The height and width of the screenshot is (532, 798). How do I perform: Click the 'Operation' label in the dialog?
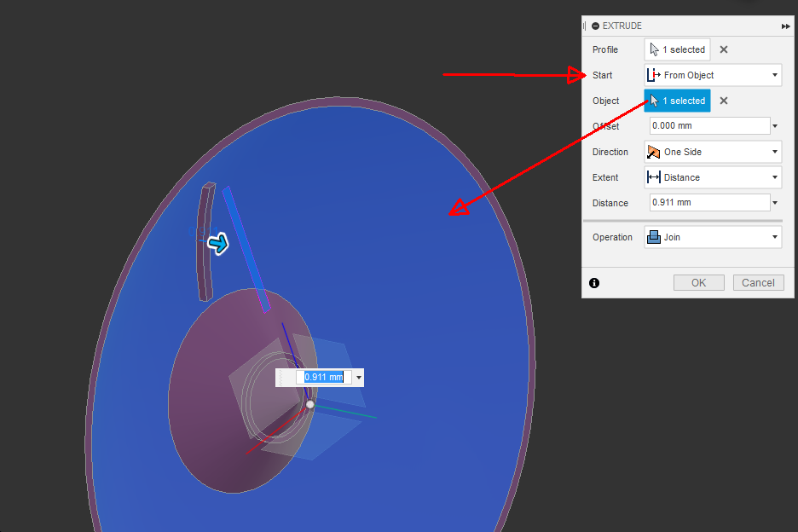(x=612, y=237)
